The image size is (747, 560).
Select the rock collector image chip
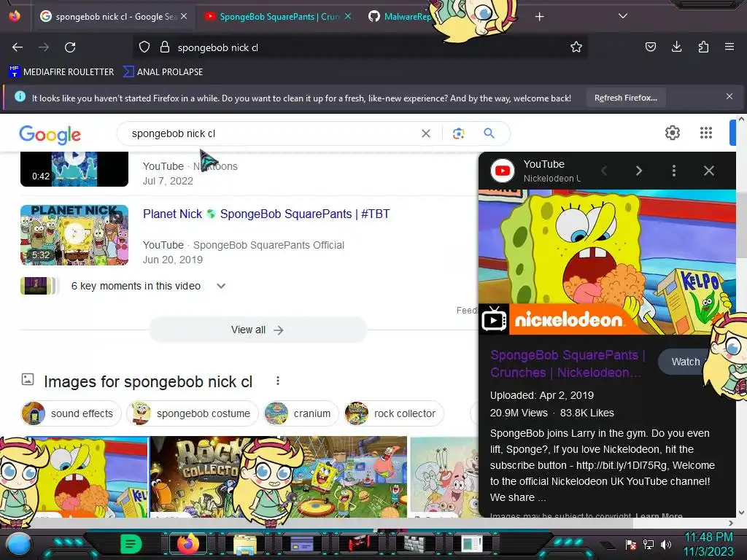(x=393, y=413)
